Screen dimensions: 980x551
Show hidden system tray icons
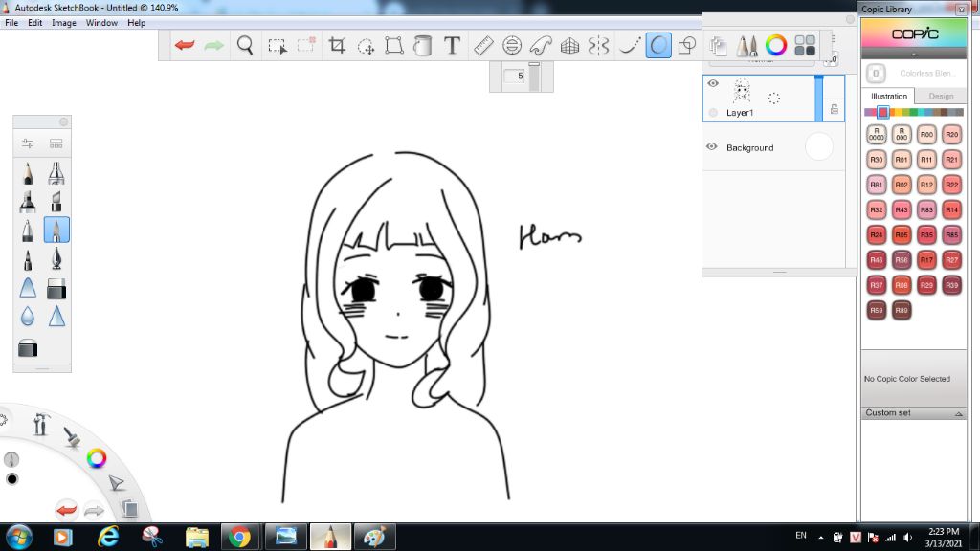pos(820,538)
